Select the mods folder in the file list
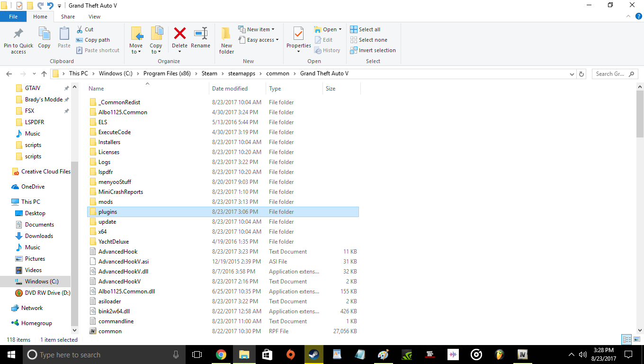 (x=223, y=202)
